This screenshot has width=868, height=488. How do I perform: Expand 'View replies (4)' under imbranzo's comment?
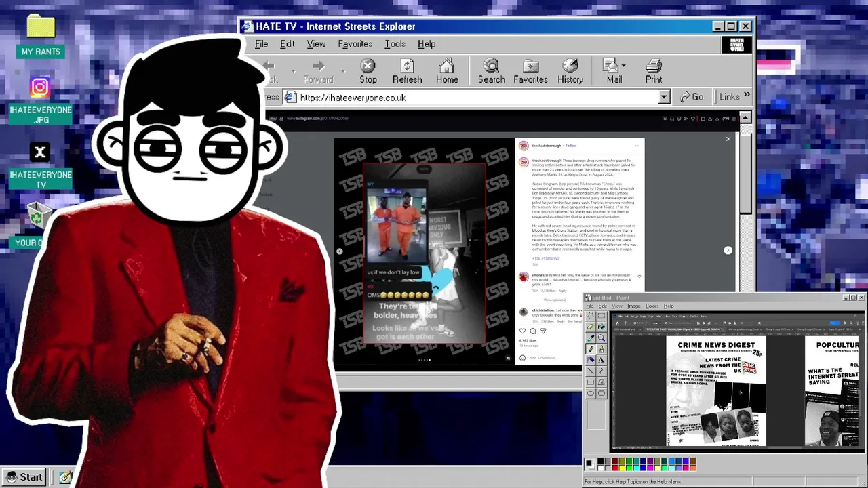tap(553, 300)
